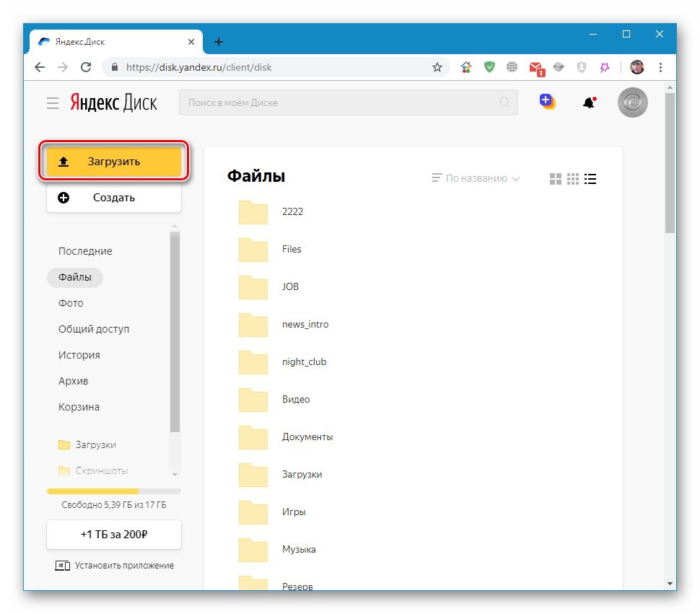Click the page vertical scrollbar thumb
The height and width of the screenshot is (614, 700).
[x=670, y=163]
